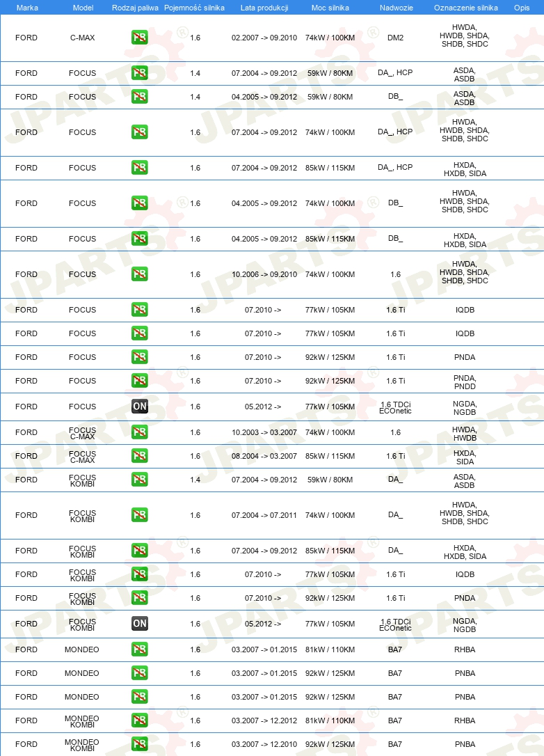Click petrol icon in Focus 1.6 85kW DB_ row
Viewport: 544px width, 756px height.
139,239
